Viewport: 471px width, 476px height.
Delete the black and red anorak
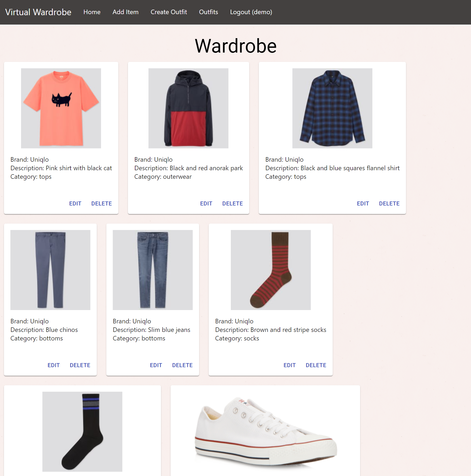tap(232, 204)
